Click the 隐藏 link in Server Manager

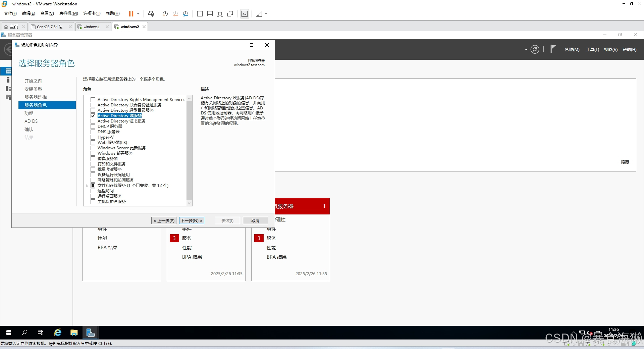point(625,162)
